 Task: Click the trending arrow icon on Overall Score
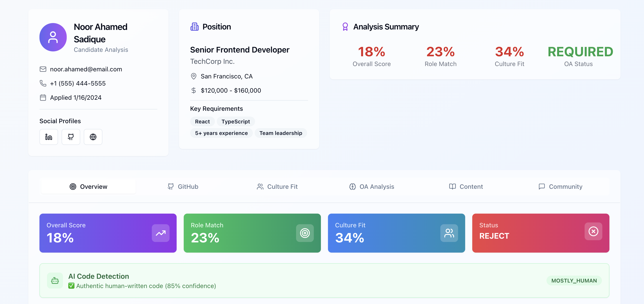click(x=160, y=233)
